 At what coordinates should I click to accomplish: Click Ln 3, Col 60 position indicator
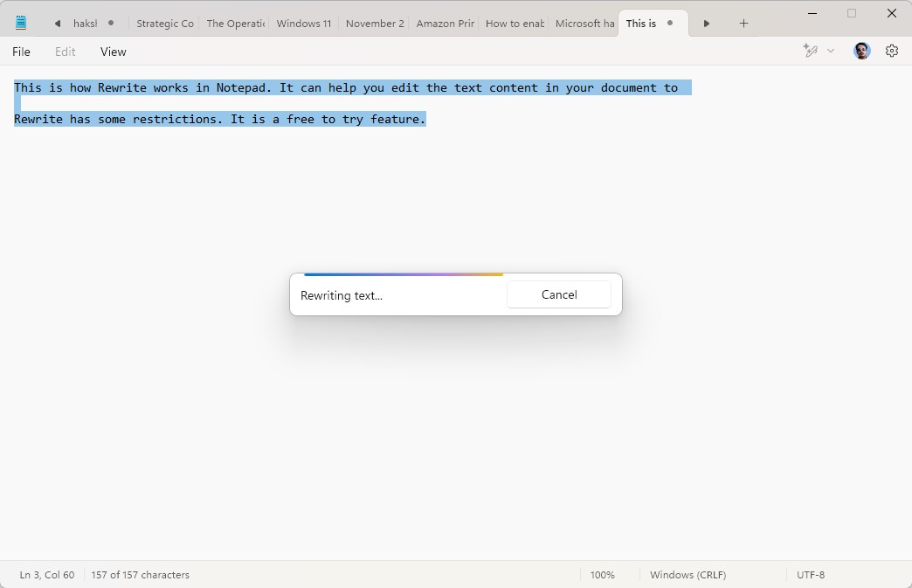click(x=47, y=575)
